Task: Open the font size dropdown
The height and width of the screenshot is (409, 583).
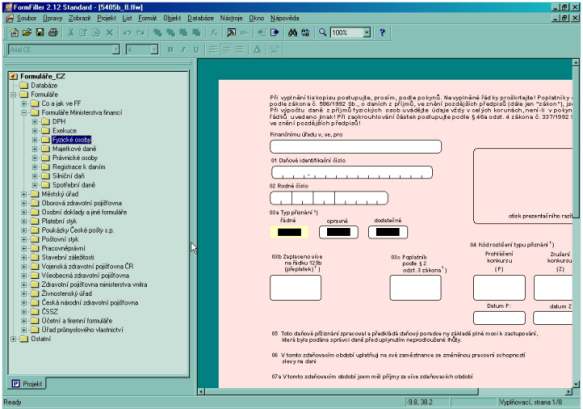Action: 154,49
